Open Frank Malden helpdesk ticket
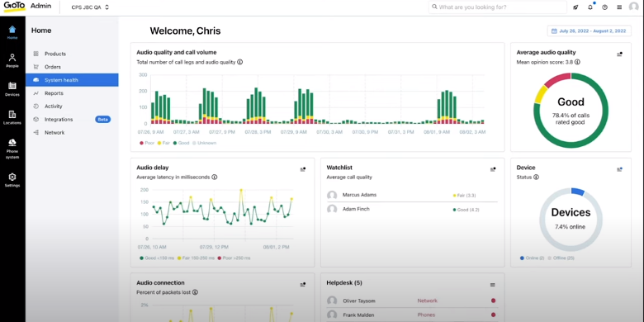 pos(412,315)
